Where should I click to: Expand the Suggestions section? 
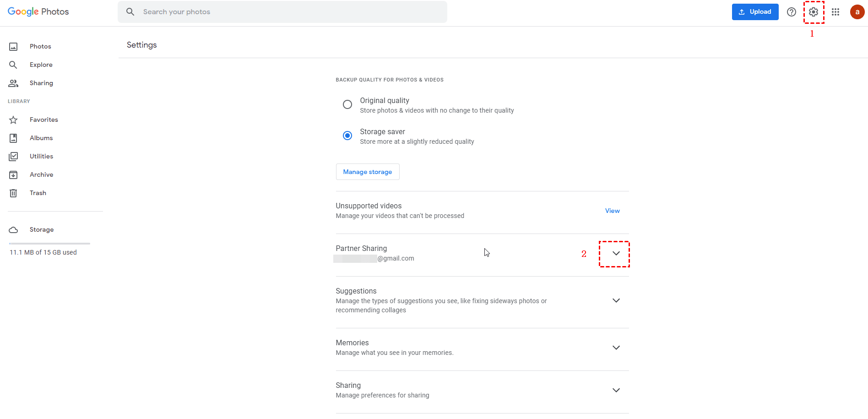click(616, 300)
